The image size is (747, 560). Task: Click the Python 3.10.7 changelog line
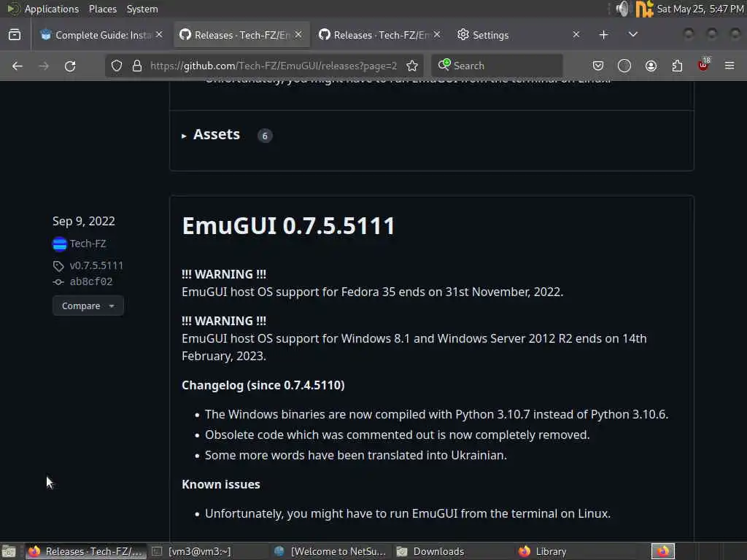click(x=436, y=414)
